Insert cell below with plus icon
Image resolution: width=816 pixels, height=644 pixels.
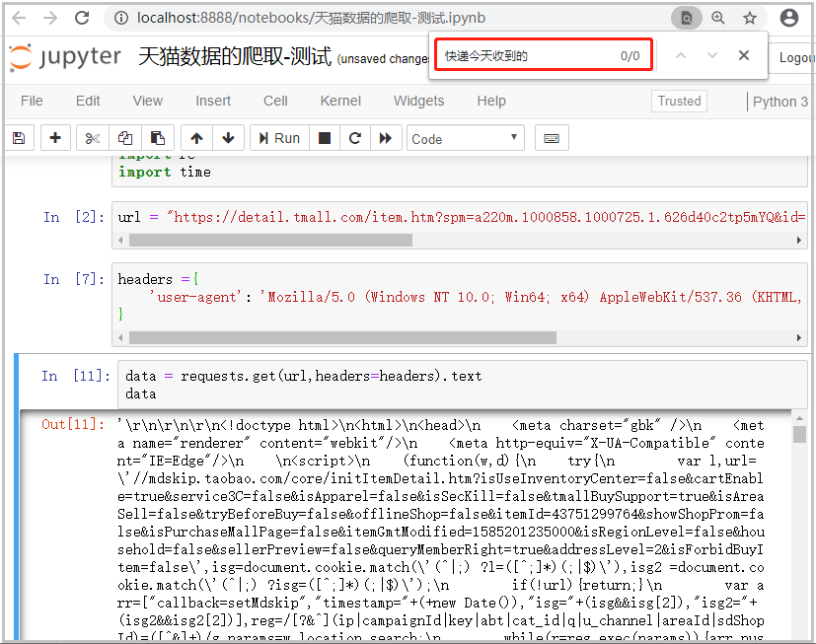(55, 138)
